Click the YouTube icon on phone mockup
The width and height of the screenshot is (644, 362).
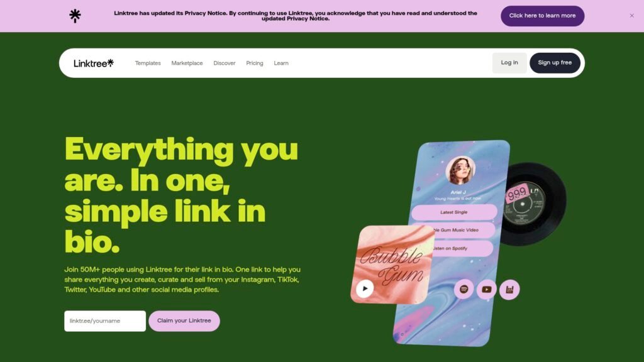pyautogui.click(x=487, y=289)
